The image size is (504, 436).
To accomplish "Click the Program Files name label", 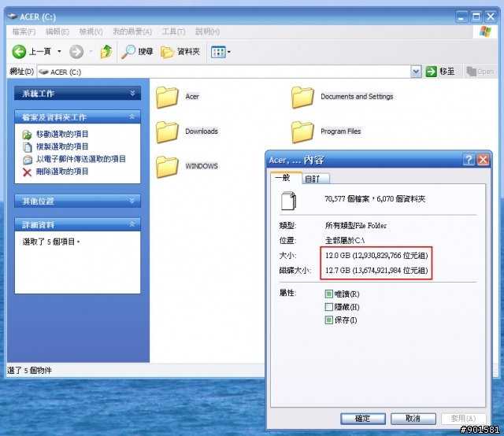I will pyautogui.click(x=341, y=131).
